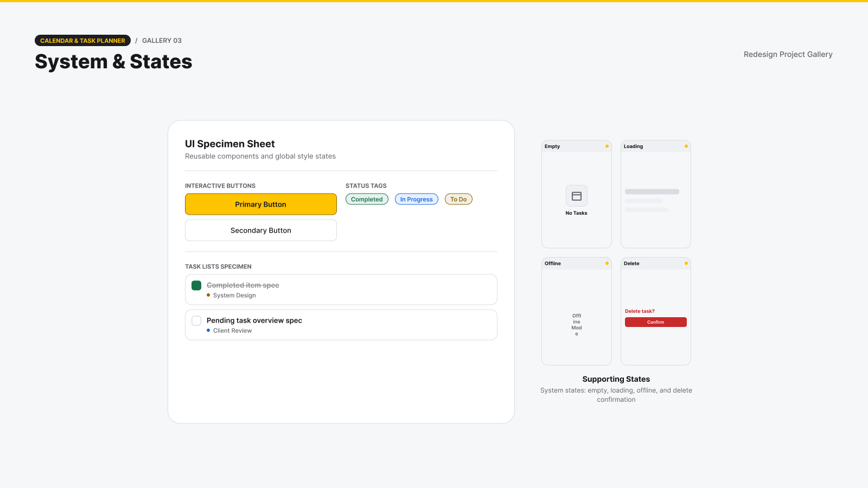Click the Delete task? prompt
Image resolution: width=868 pixels, height=488 pixels.
coord(640,311)
